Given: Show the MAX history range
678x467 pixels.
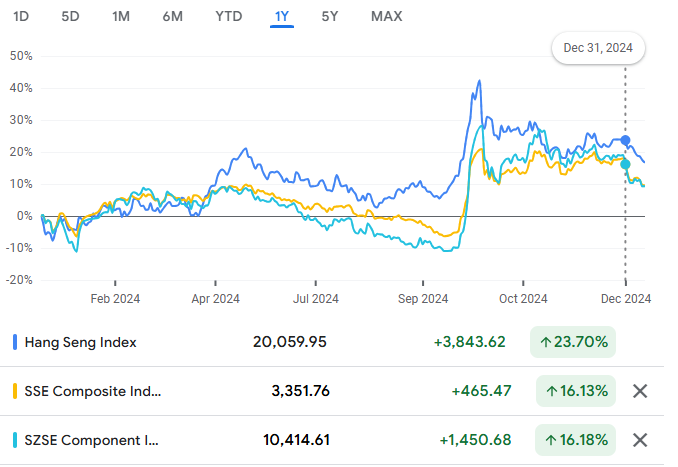Looking at the screenshot, I should click(x=387, y=16).
